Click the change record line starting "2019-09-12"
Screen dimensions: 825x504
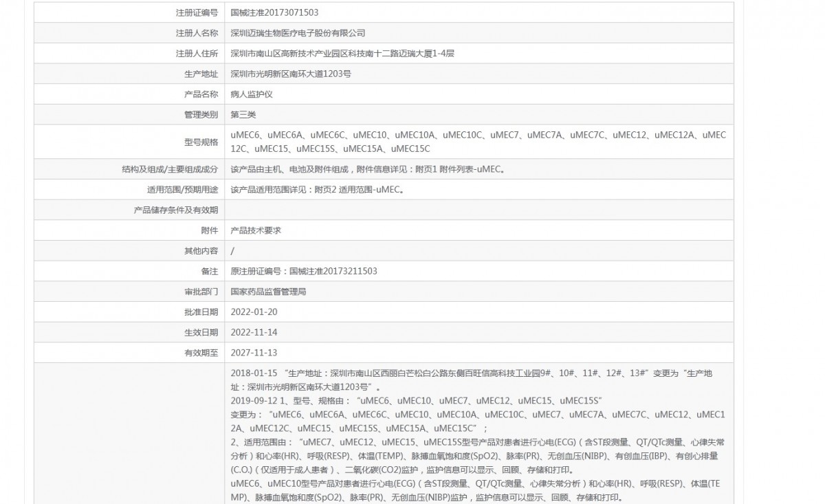click(x=417, y=400)
